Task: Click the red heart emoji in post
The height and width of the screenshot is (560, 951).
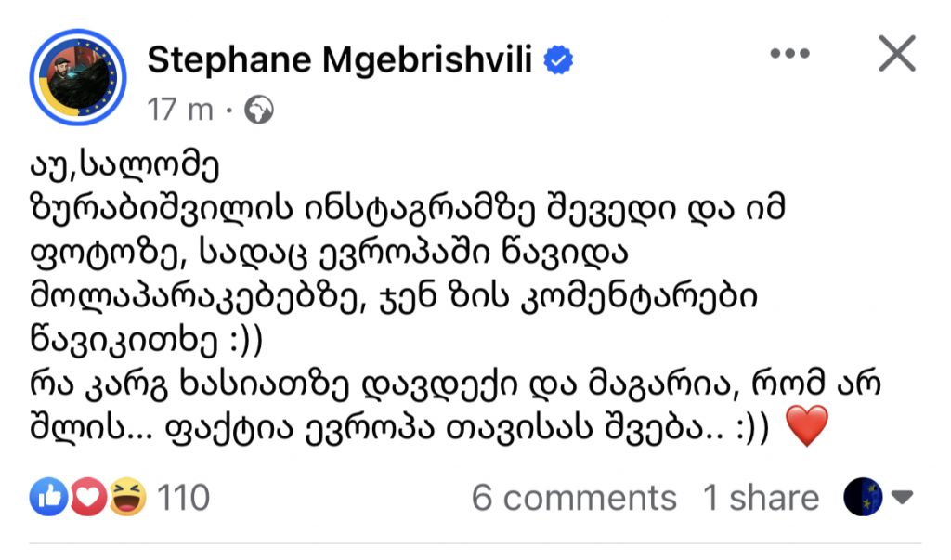Action: (805, 428)
